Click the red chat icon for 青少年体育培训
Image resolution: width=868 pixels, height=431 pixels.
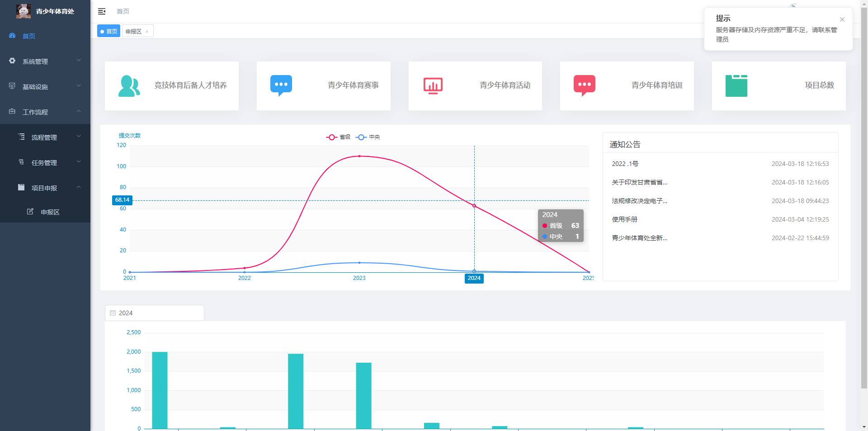point(585,86)
